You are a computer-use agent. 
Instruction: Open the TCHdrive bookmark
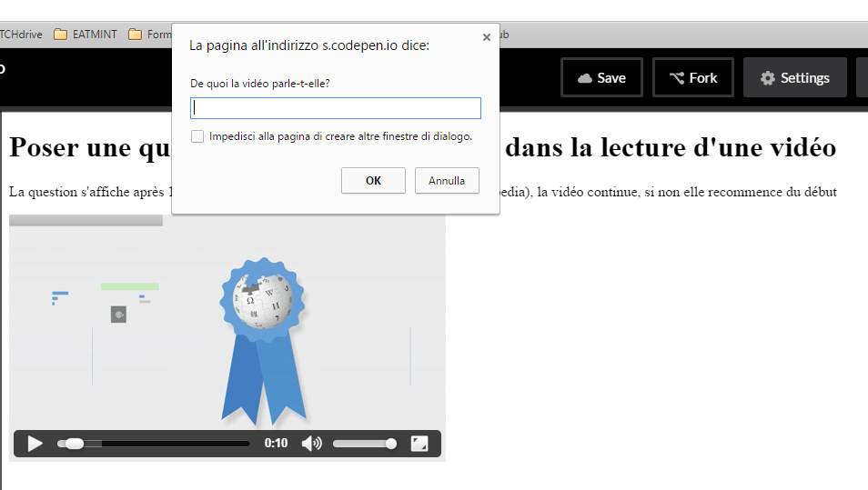(21, 35)
